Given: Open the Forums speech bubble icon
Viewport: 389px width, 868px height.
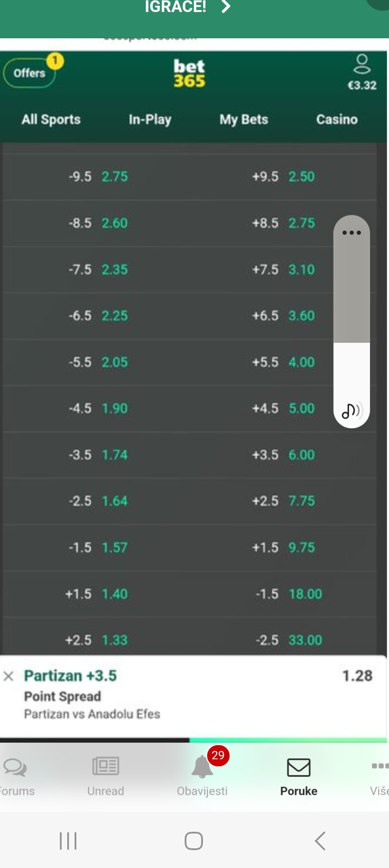Looking at the screenshot, I should coord(15,767).
